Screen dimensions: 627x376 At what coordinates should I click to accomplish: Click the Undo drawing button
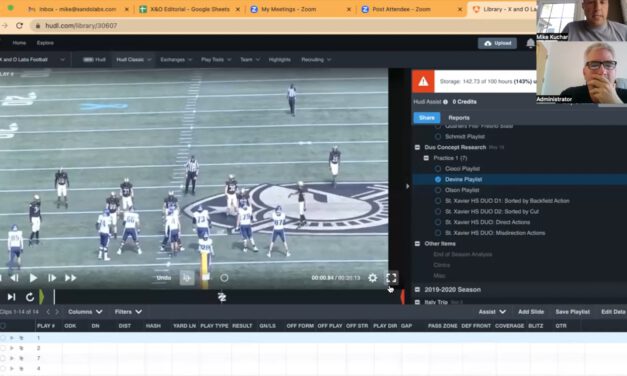point(164,278)
